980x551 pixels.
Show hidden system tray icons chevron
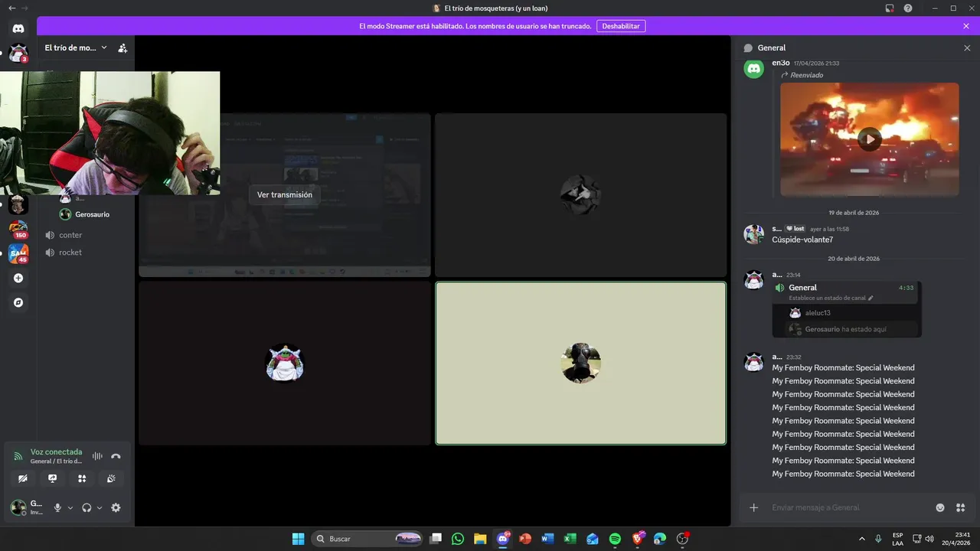(x=862, y=539)
